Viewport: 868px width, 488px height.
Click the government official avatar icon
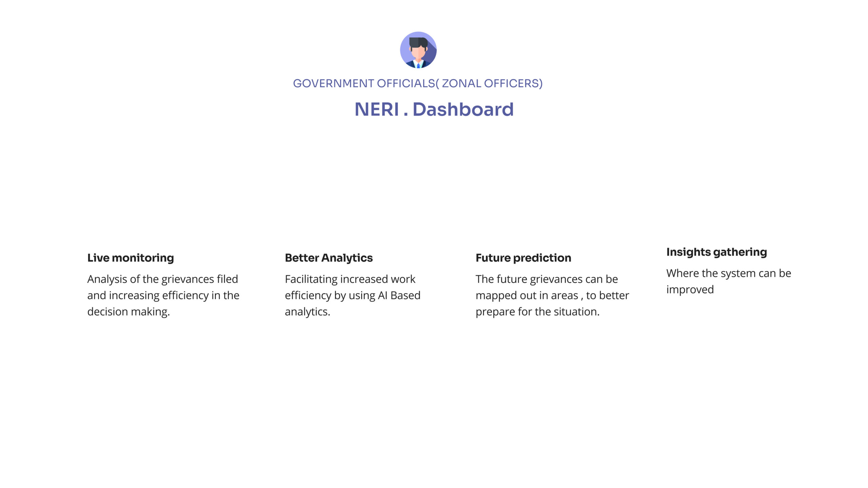point(418,50)
